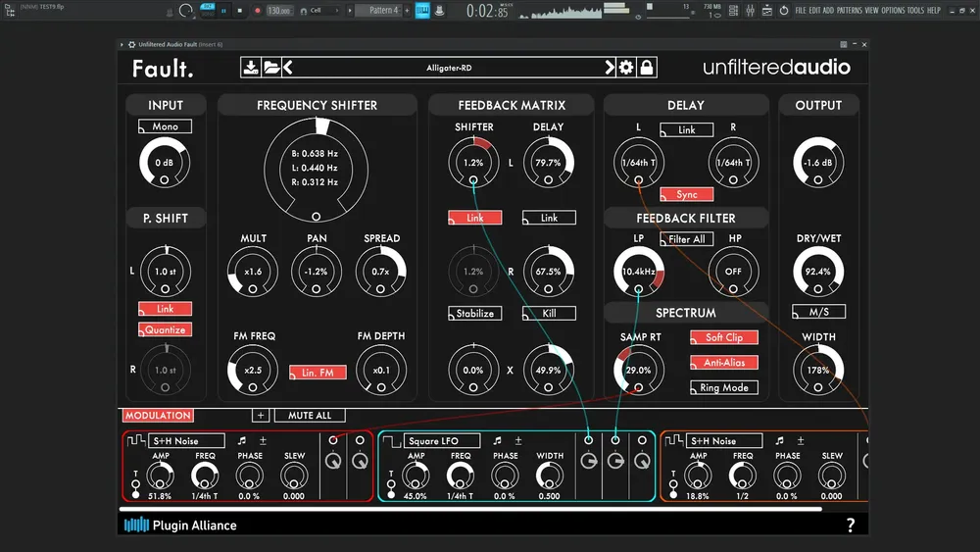This screenshot has width=980, height=552.
Task: Click the large Frequency Shifter dial
Action: (316, 169)
